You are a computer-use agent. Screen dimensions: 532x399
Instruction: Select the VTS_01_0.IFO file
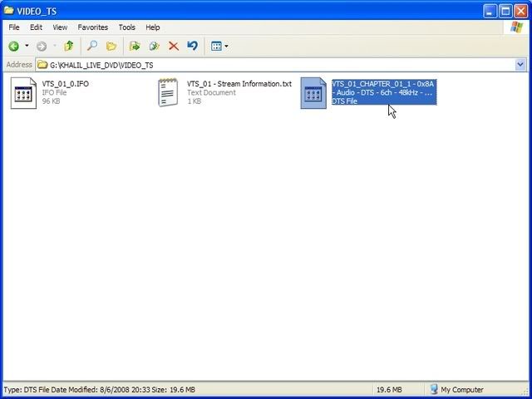point(24,92)
